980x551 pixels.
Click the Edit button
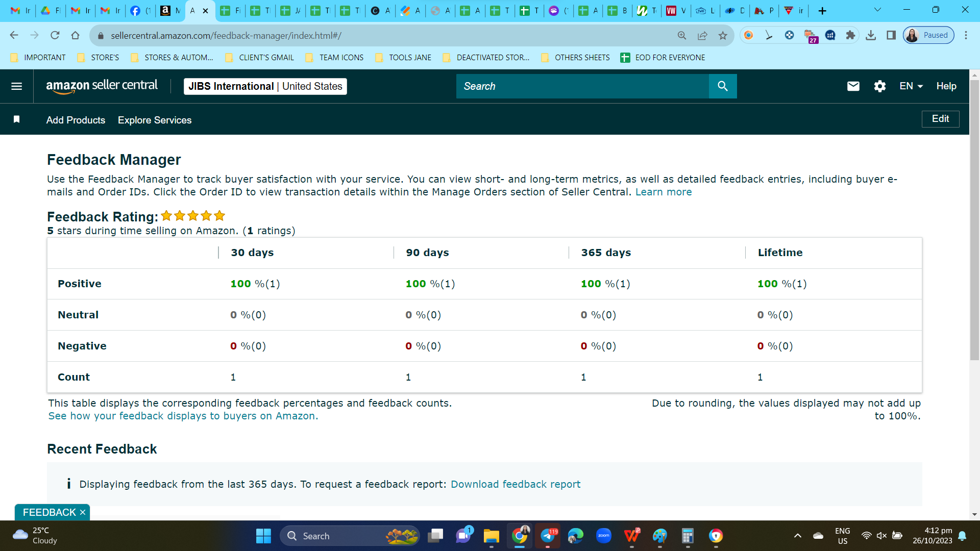(940, 119)
